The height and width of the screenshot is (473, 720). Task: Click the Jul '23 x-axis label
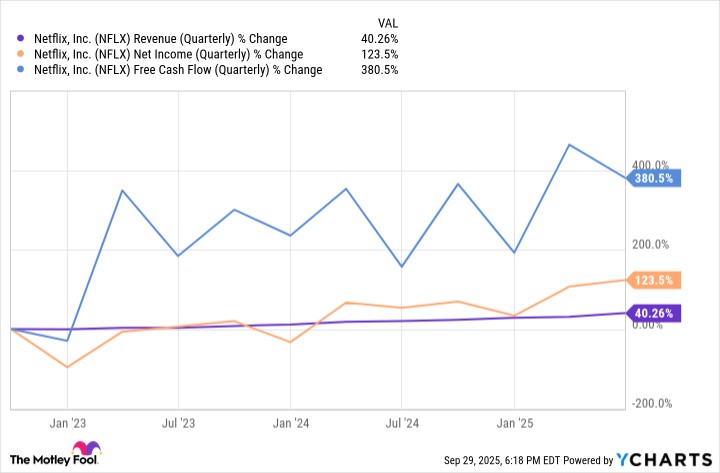coord(178,422)
